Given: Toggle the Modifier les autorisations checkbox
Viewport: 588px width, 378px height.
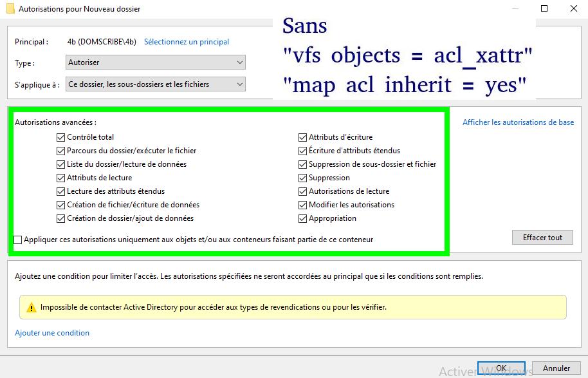Looking at the screenshot, I should coord(303,205).
